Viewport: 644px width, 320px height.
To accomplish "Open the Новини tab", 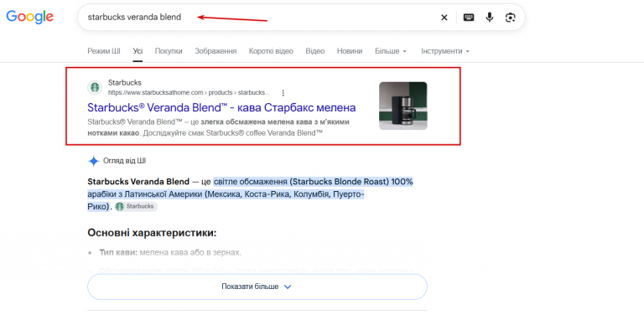I will point(350,51).
